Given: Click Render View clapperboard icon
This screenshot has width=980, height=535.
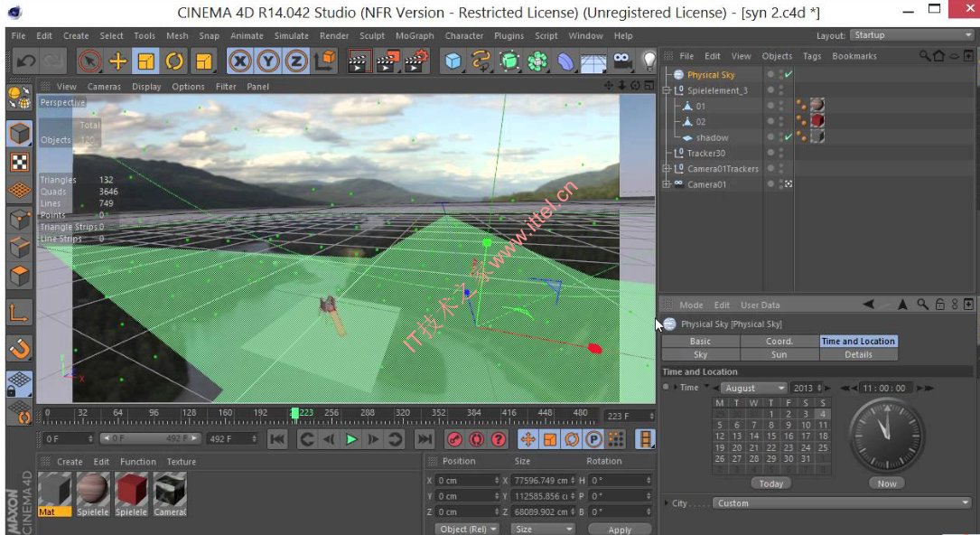Looking at the screenshot, I should [359, 61].
